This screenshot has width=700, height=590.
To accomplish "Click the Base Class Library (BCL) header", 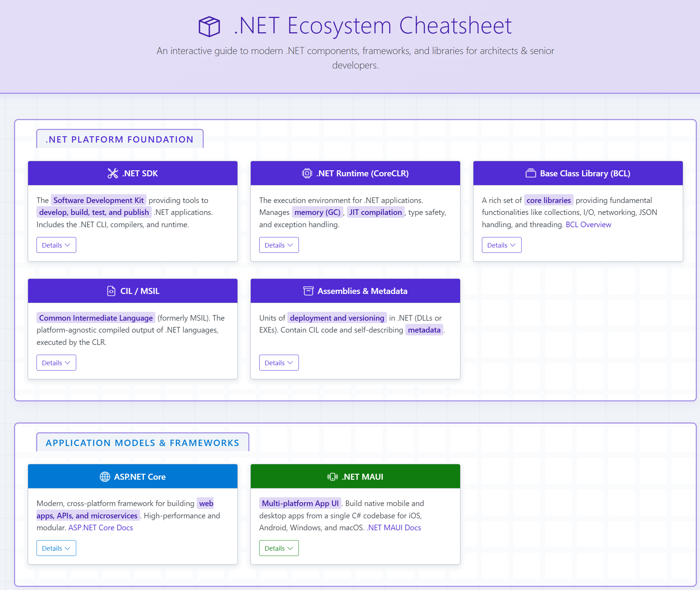I will point(578,173).
